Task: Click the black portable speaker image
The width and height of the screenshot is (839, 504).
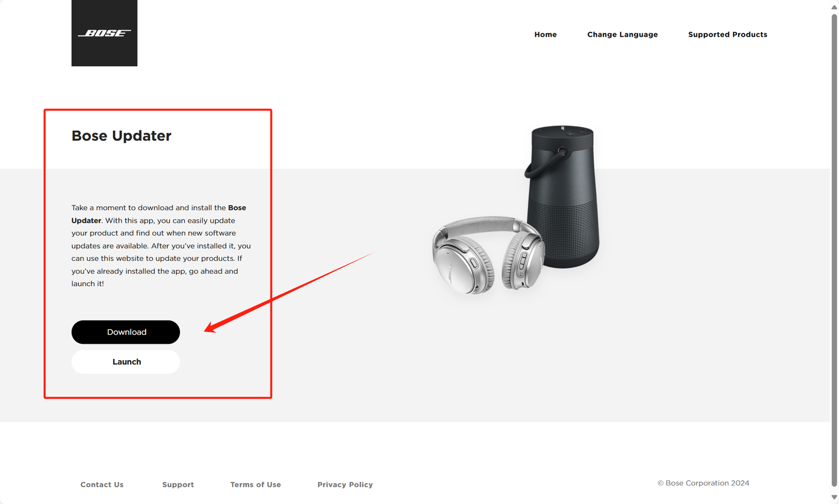Action: click(x=562, y=197)
